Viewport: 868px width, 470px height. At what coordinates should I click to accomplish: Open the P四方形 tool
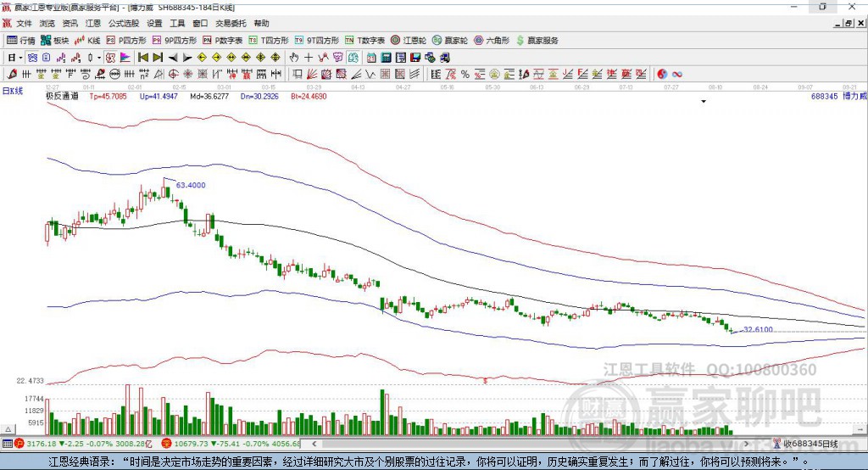(126, 41)
